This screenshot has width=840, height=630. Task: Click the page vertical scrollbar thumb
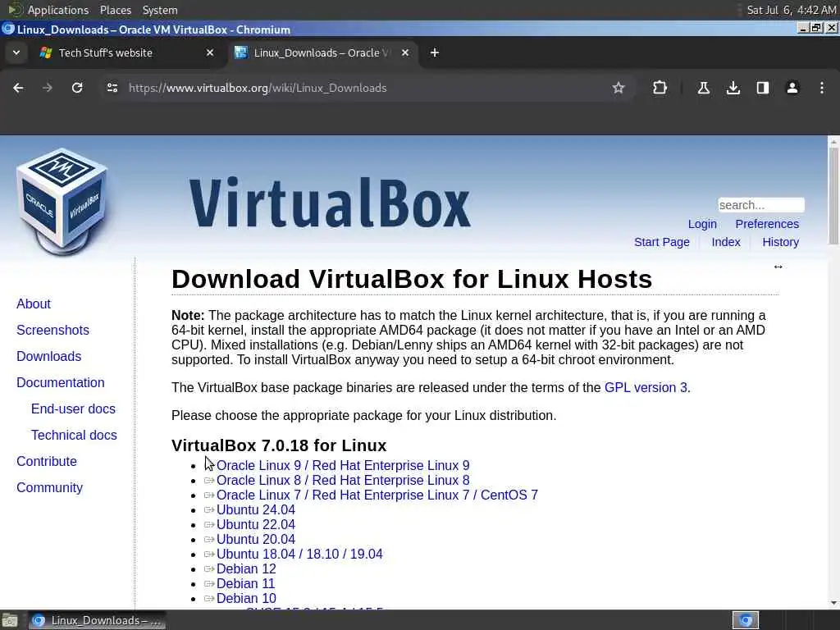click(x=833, y=195)
